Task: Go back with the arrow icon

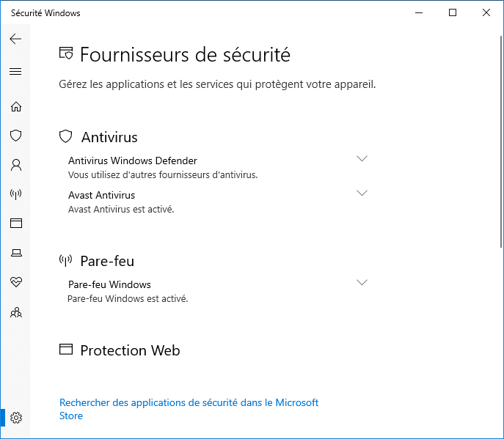Action: click(x=15, y=39)
